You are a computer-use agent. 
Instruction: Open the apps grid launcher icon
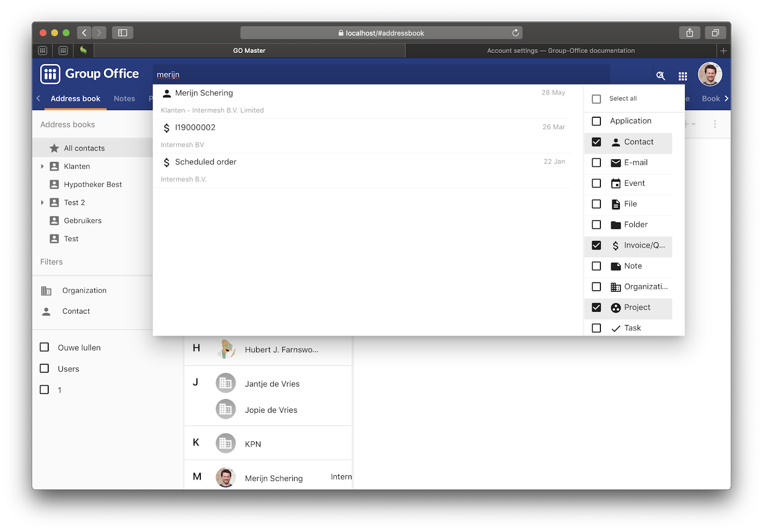(x=683, y=76)
